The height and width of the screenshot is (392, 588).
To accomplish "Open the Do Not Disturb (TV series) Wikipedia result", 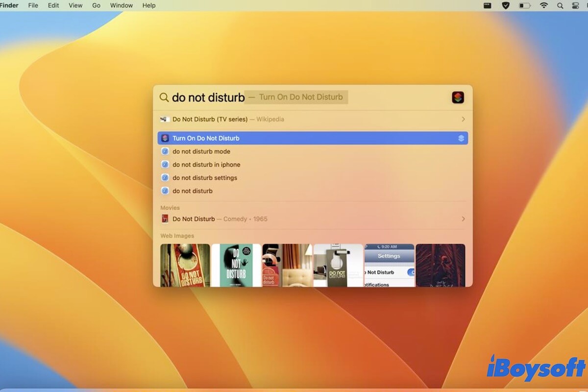I will coord(313,119).
